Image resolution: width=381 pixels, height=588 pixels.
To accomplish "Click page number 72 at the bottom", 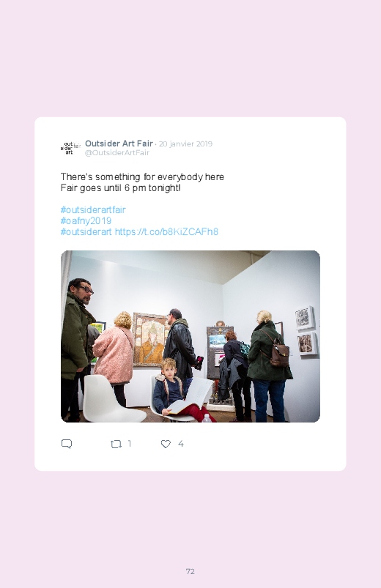I will (x=190, y=571).
